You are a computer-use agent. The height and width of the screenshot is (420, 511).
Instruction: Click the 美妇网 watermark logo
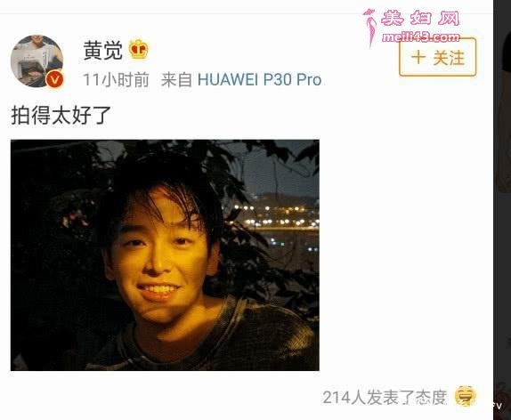pyautogui.click(x=420, y=18)
